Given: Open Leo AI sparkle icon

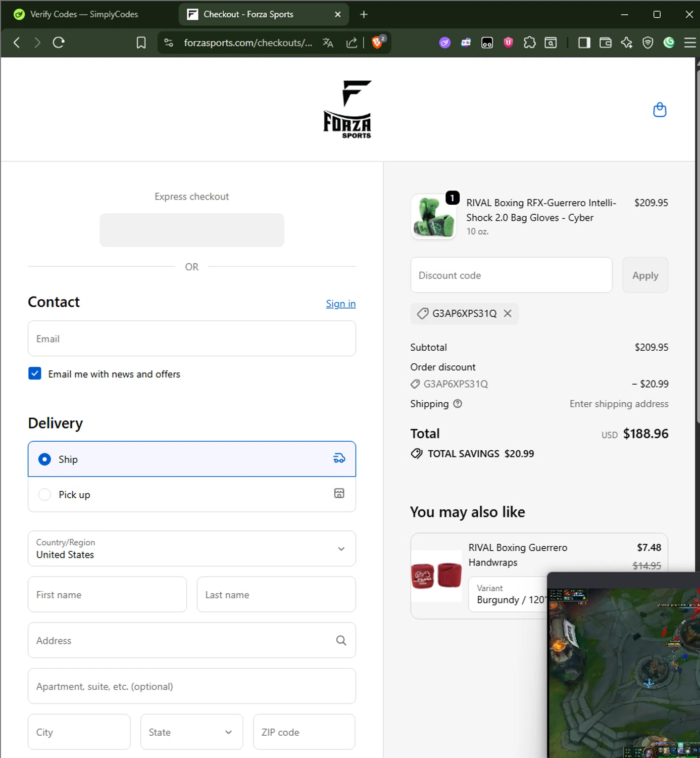Looking at the screenshot, I should pyautogui.click(x=626, y=43).
